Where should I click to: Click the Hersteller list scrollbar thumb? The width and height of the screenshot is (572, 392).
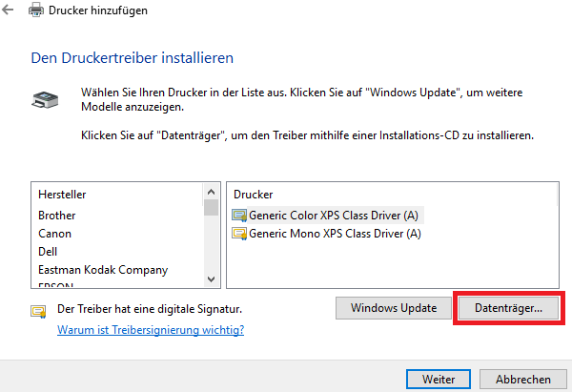(211, 208)
